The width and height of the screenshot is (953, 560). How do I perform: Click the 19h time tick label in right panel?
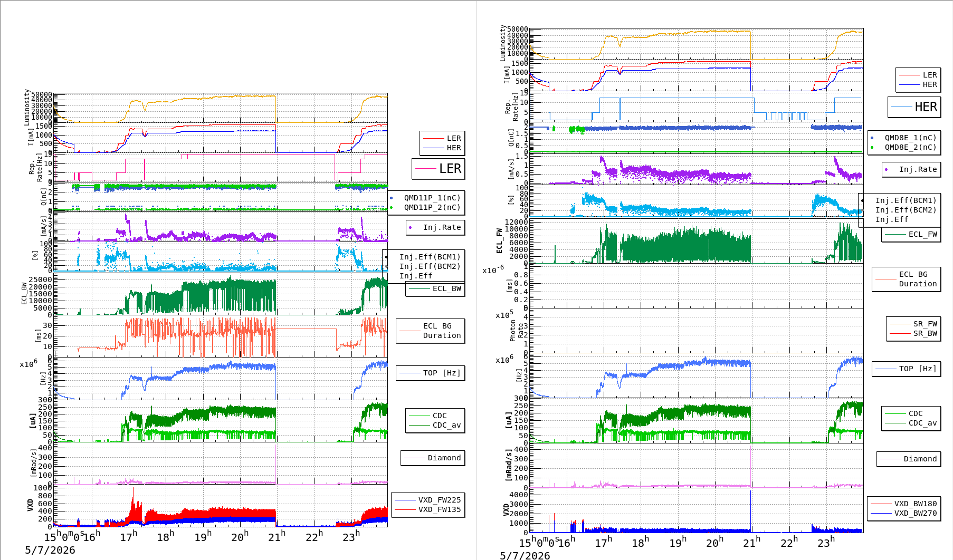(x=678, y=542)
